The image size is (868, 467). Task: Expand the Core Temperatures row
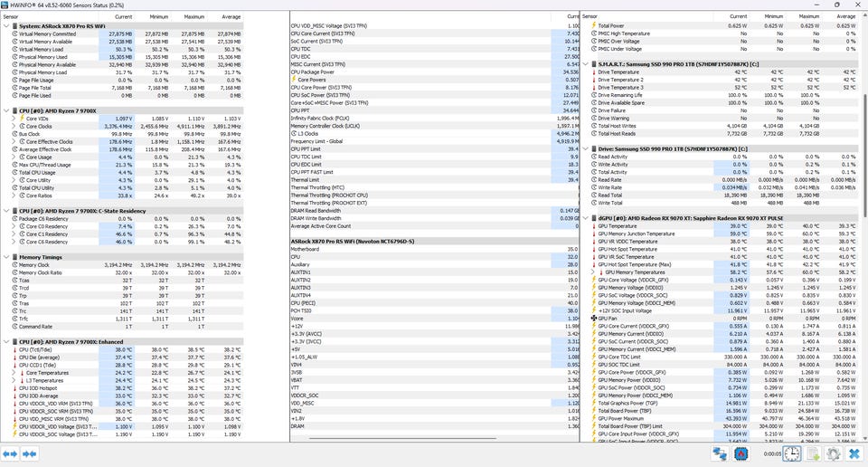[14, 373]
